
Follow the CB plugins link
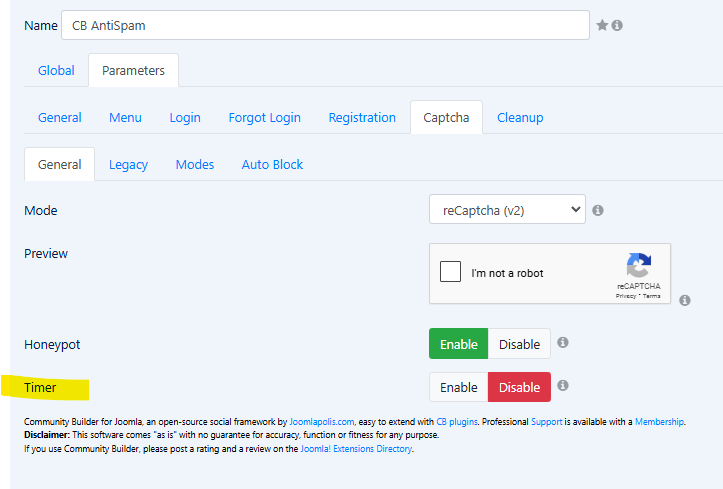(456, 422)
